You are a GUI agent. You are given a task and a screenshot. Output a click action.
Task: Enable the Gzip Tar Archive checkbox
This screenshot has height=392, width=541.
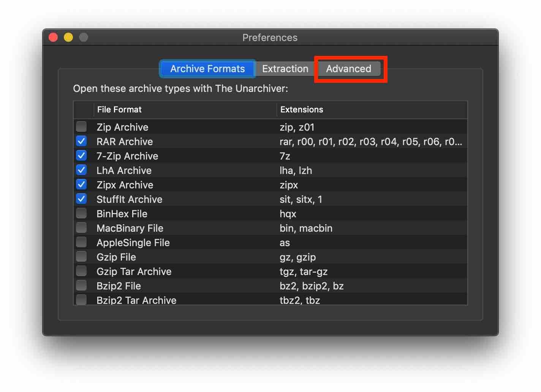coord(81,271)
